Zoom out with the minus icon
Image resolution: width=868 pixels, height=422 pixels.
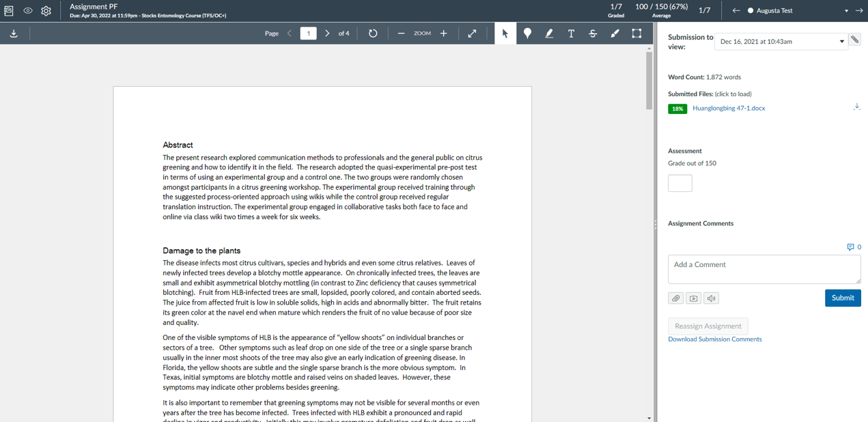click(401, 33)
